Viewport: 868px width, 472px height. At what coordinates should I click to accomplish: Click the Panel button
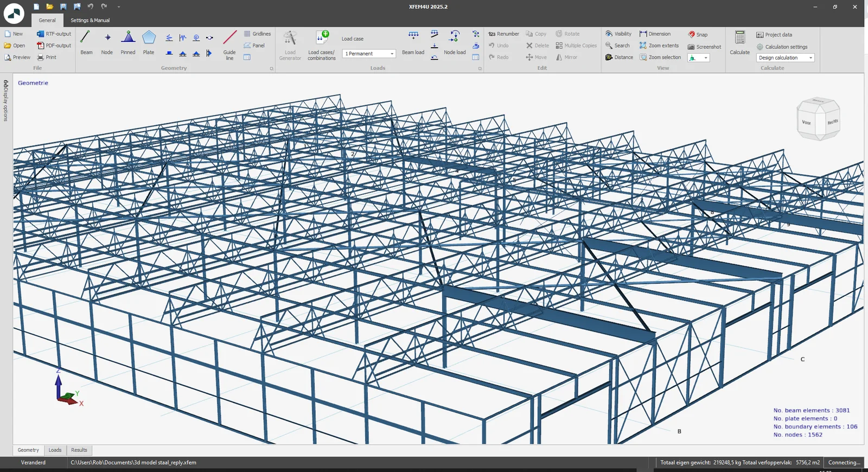tap(254, 46)
